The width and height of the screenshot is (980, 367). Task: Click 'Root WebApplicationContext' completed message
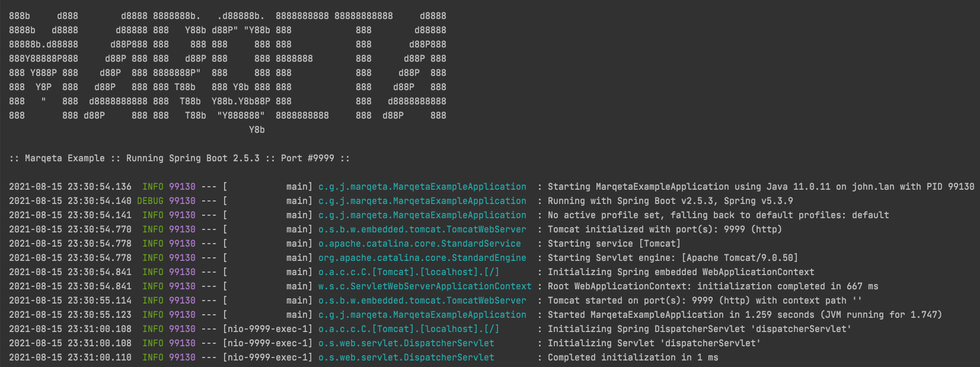(x=713, y=286)
